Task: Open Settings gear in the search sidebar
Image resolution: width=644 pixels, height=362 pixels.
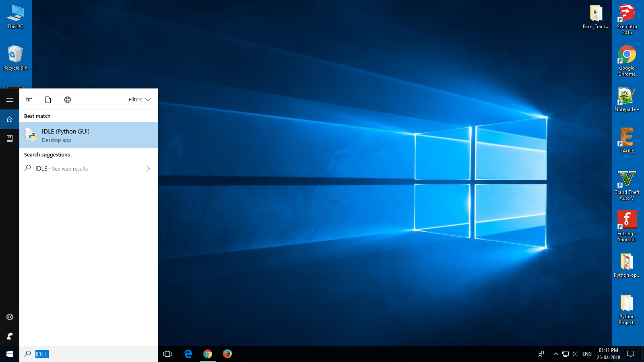Action: 10,317
